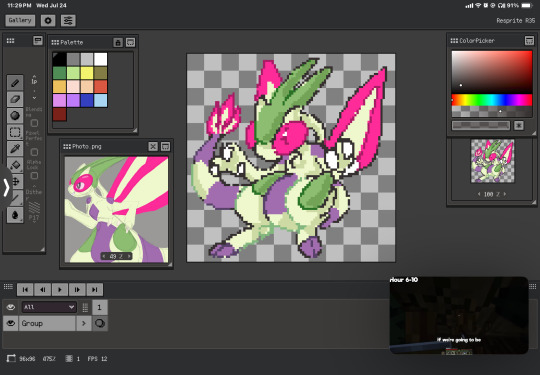This screenshot has height=375, width=540.
Task: Open the sliders preferences icon in top bar
Action: pyautogui.click(x=68, y=21)
